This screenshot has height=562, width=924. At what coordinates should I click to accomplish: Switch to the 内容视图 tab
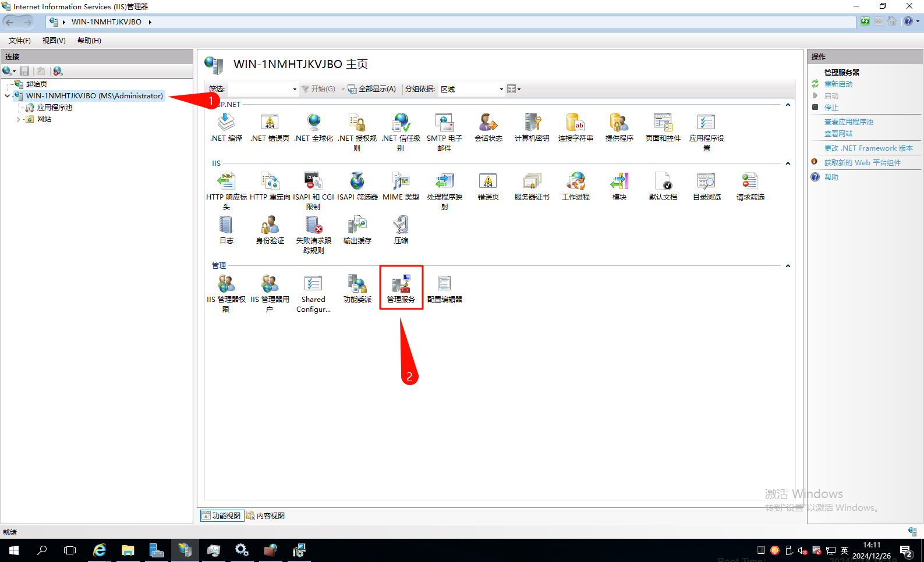pyautogui.click(x=265, y=516)
